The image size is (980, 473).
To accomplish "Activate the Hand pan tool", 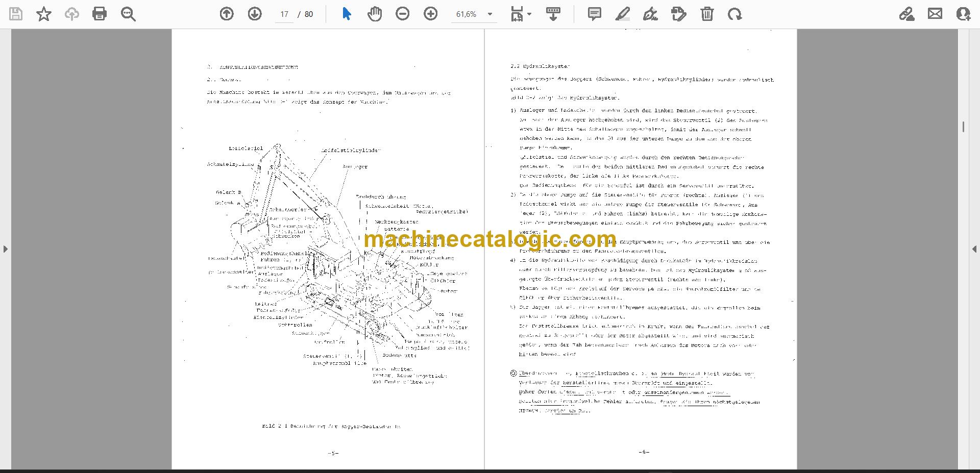I will 375,14.
